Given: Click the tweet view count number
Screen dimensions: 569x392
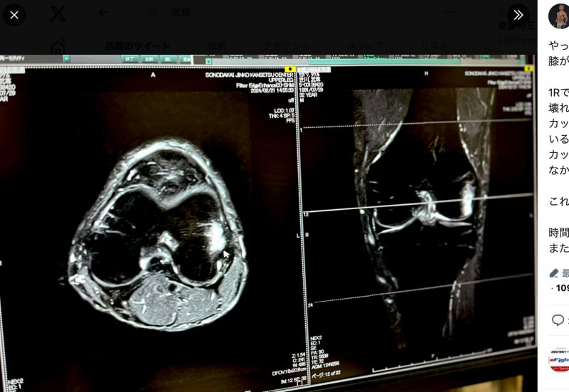Looking at the screenshot, I should [562, 288].
